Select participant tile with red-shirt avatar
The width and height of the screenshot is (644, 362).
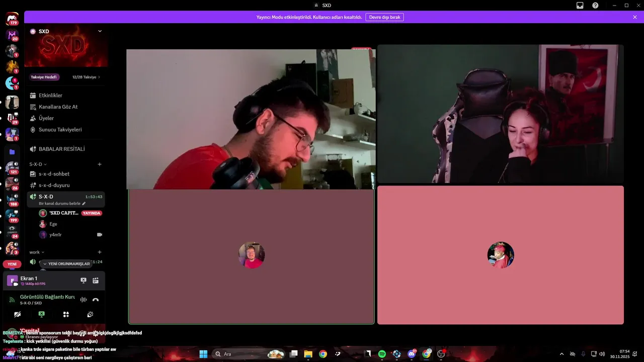pyautogui.click(x=252, y=256)
